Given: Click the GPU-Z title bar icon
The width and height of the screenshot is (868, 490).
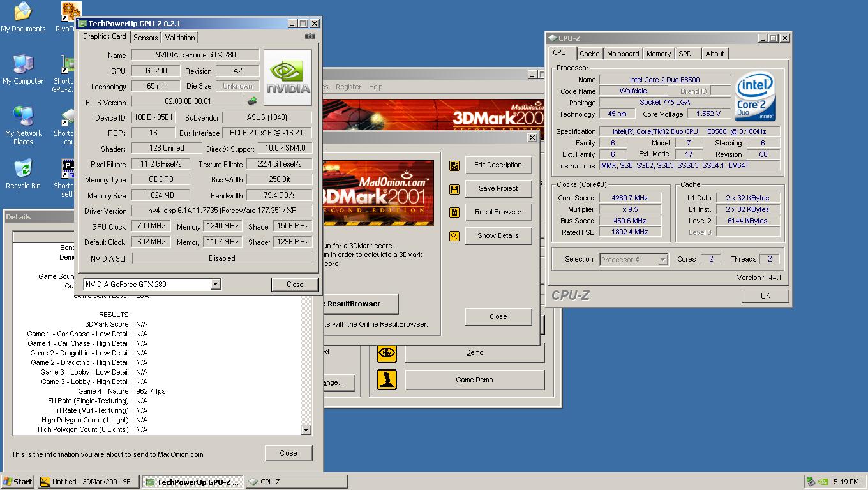Looking at the screenshot, I should click(x=82, y=24).
